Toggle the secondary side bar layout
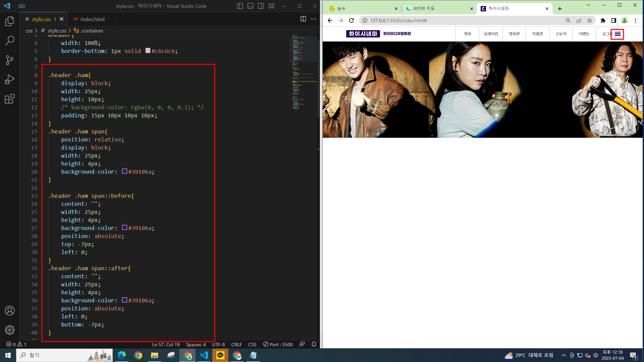The image size is (644, 362). [x=261, y=6]
